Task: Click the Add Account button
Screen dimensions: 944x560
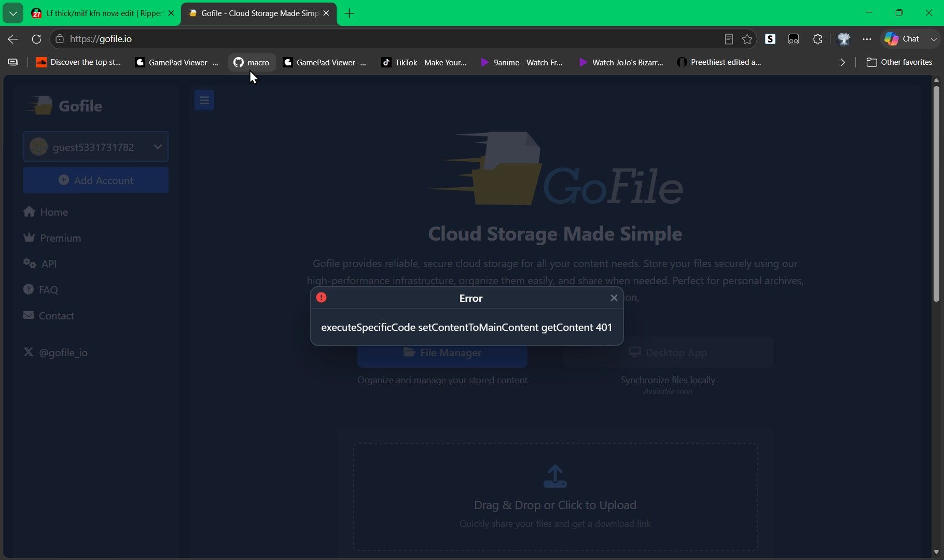Action: tap(96, 180)
